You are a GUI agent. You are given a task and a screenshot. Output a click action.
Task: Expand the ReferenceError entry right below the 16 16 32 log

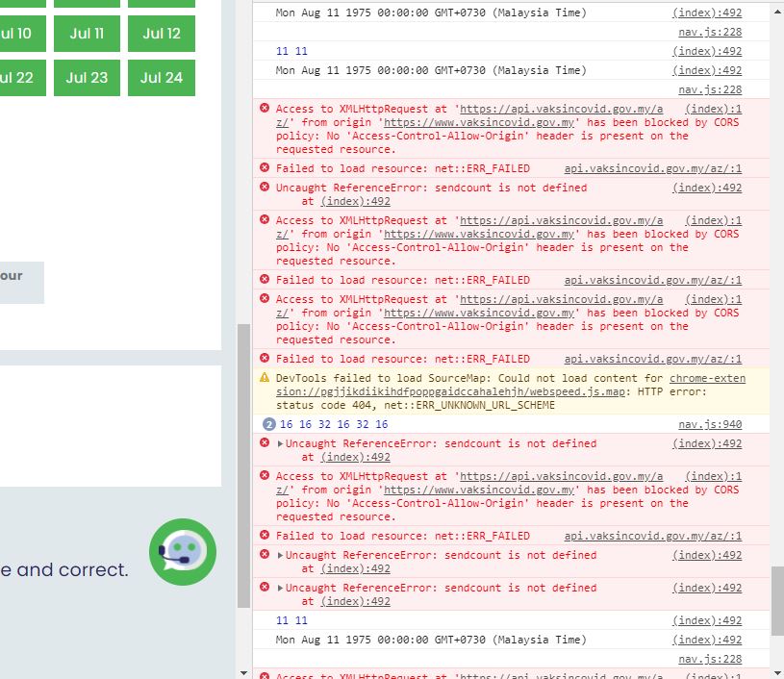click(x=280, y=443)
